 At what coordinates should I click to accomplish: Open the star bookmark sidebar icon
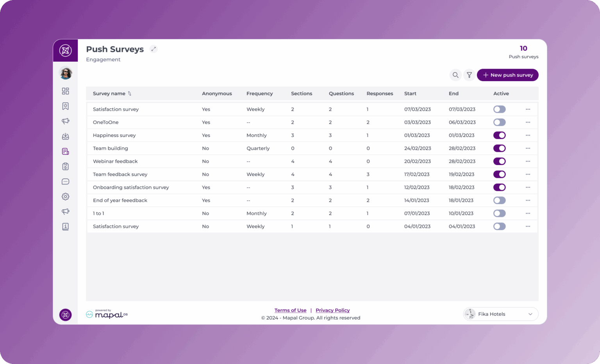coord(66,106)
